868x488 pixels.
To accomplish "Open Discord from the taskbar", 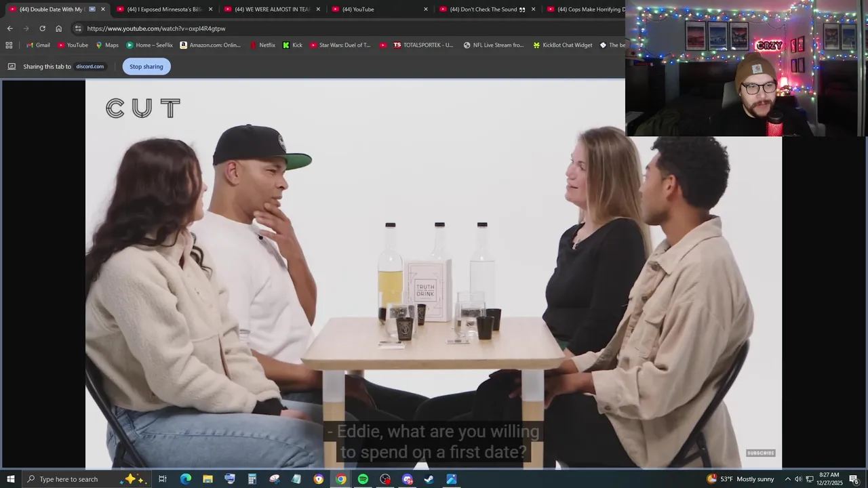I will pos(407,479).
